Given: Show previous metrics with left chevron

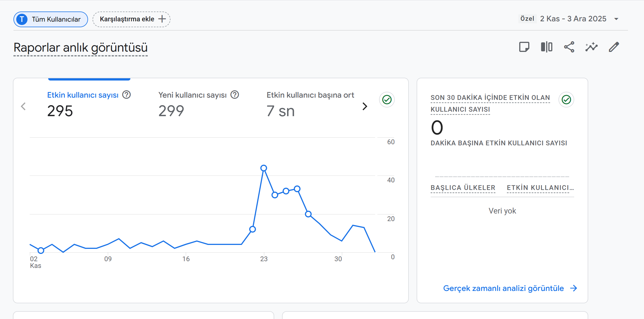Looking at the screenshot, I should (x=23, y=106).
